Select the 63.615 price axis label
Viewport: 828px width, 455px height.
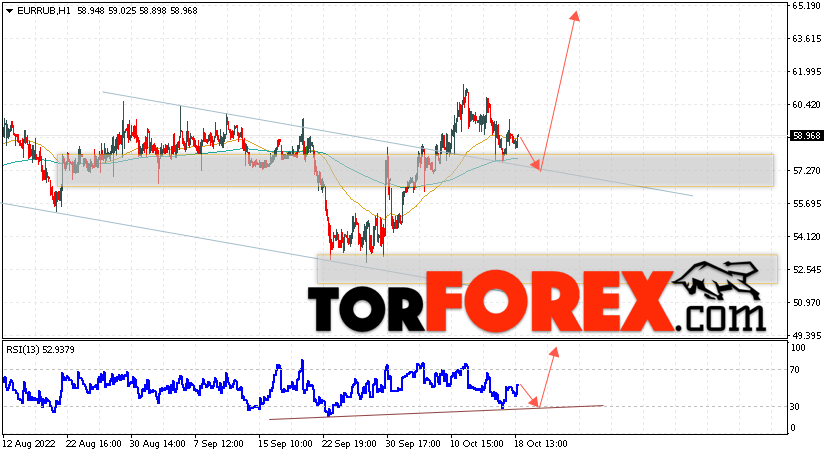[x=806, y=39]
